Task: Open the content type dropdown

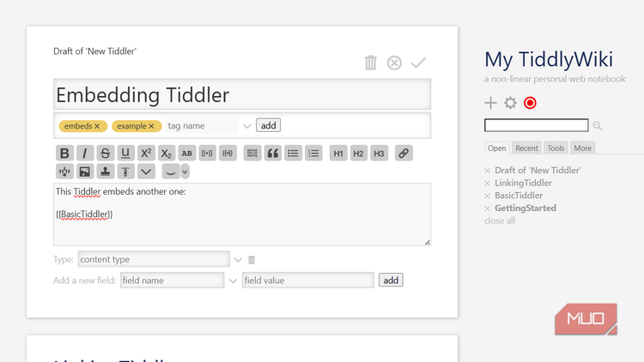Action: click(x=238, y=260)
